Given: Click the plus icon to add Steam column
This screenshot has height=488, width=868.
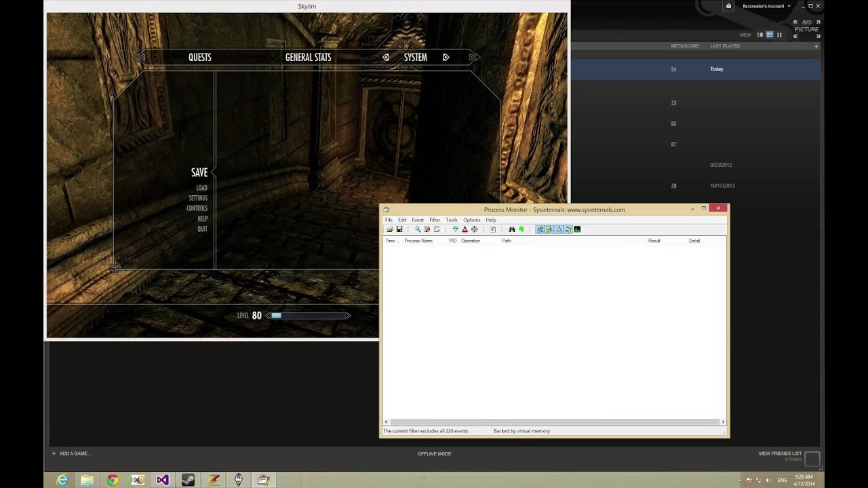Looking at the screenshot, I should tap(816, 46).
